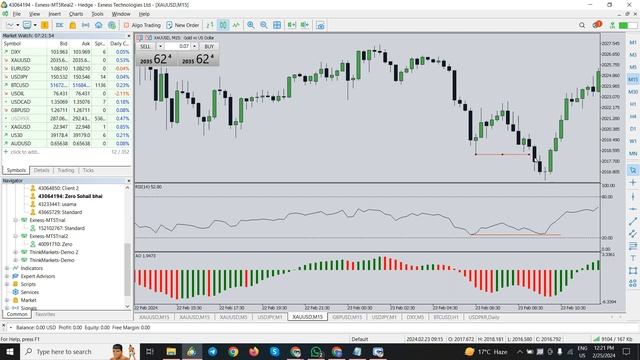This screenshot has height=360, width=640.
Task: Open the Insert menu
Action: coord(54,14)
